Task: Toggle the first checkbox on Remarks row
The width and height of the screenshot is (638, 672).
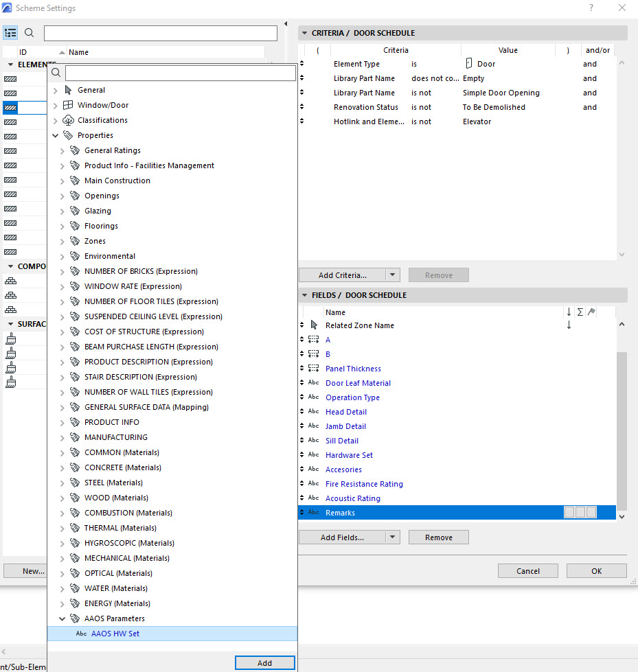Action: (x=568, y=512)
